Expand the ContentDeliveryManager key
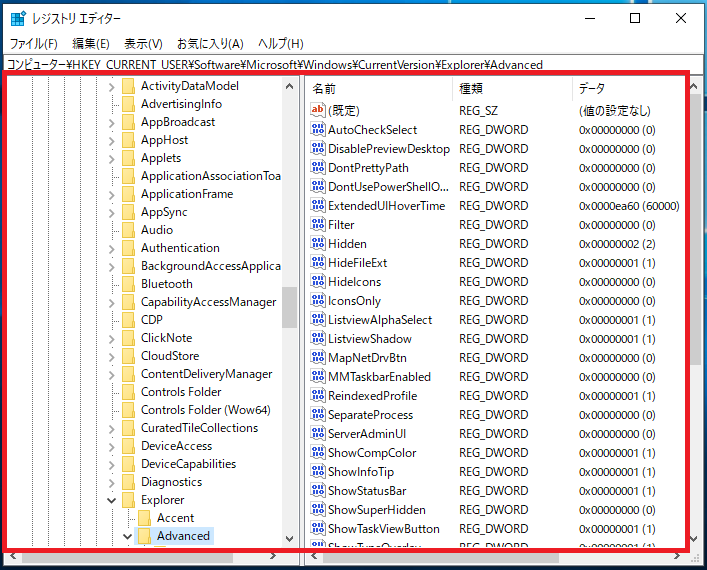 click(x=111, y=375)
